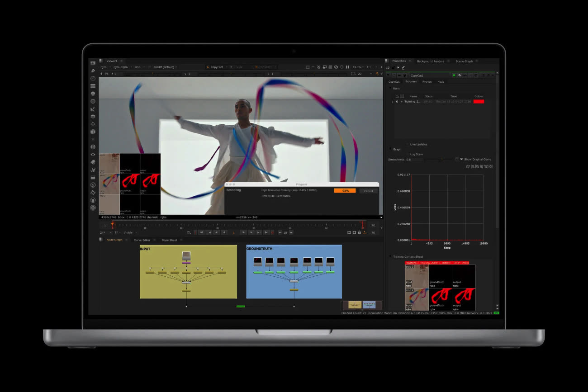This screenshot has width=588, height=392.
Task: Enable the Log Scale checkbox
Action: 406,154
